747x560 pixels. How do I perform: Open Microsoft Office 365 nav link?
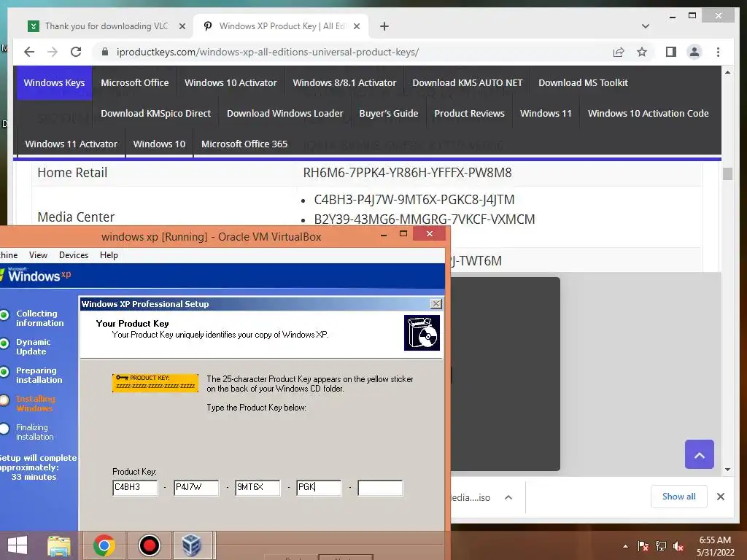[x=244, y=144]
